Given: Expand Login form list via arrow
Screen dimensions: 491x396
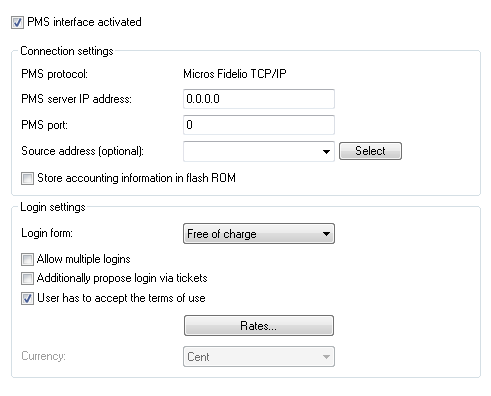Looking at the screenshot, I should point(326,234).
